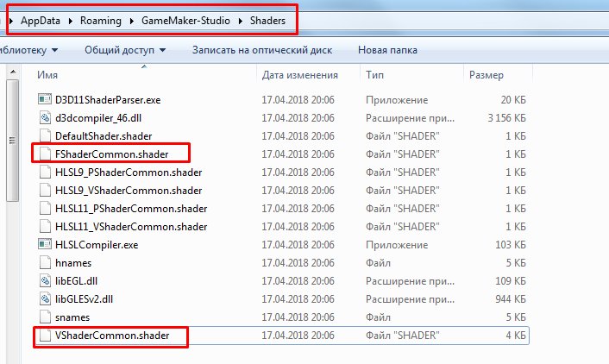Click the 944 КБ size of libGLESv2.dll
This screenshot has width=609, height=364.
511,299
